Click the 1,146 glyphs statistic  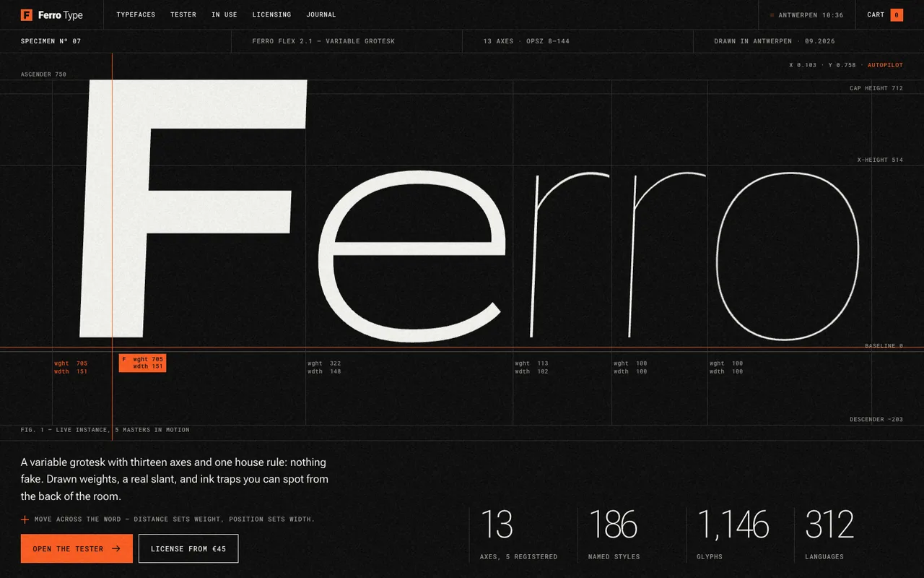coord(733,535)
